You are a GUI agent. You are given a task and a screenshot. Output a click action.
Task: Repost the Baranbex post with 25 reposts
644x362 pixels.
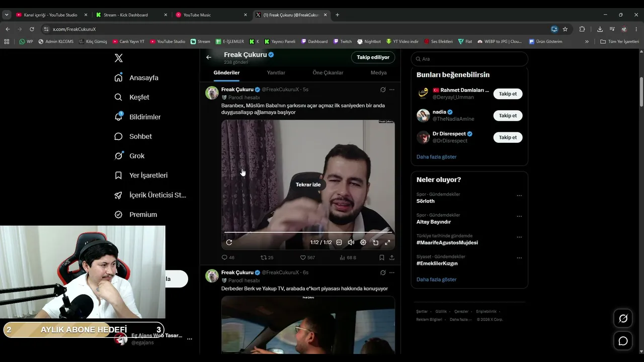coord(267,257)
